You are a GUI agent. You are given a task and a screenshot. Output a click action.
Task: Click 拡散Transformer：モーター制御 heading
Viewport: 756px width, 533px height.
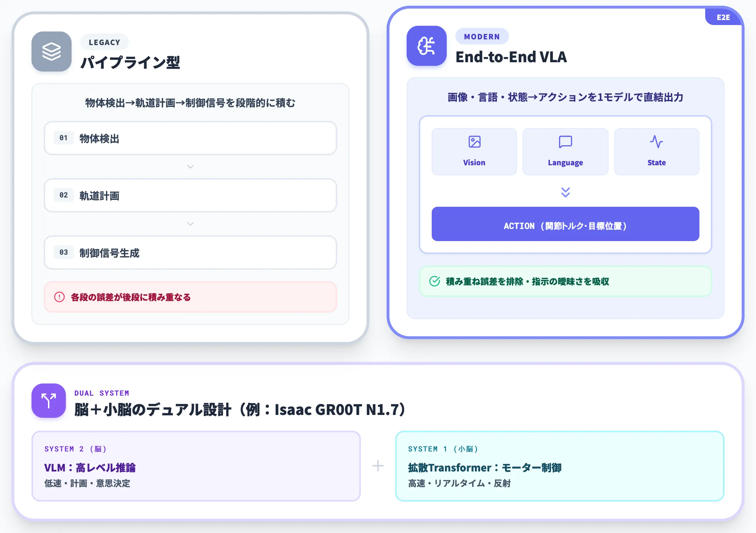coord(485,468)
